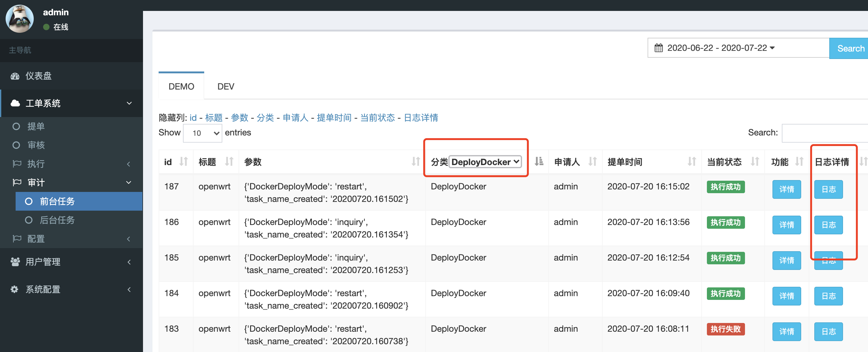Image resolution: width=868 pixels, height=352 pixels.
Task: Expand the 配置 submenu chevron
Action: [129, 239]
